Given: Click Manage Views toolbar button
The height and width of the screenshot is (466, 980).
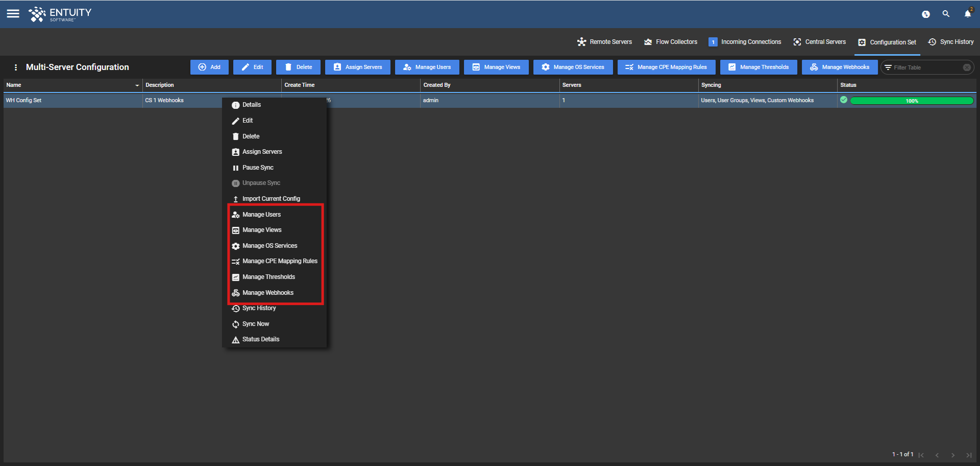Looking at the screenshot, I should coord(496,67).
